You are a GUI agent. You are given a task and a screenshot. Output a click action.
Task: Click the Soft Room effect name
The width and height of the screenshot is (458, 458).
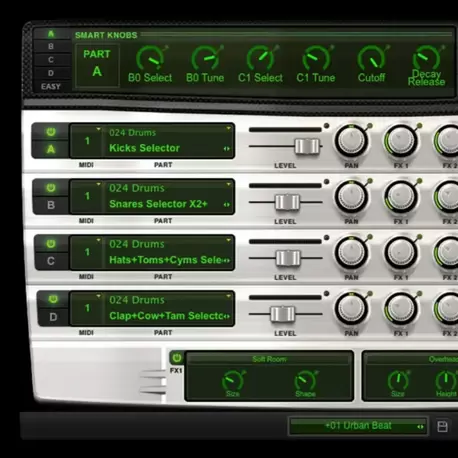[x=269, y=359]
